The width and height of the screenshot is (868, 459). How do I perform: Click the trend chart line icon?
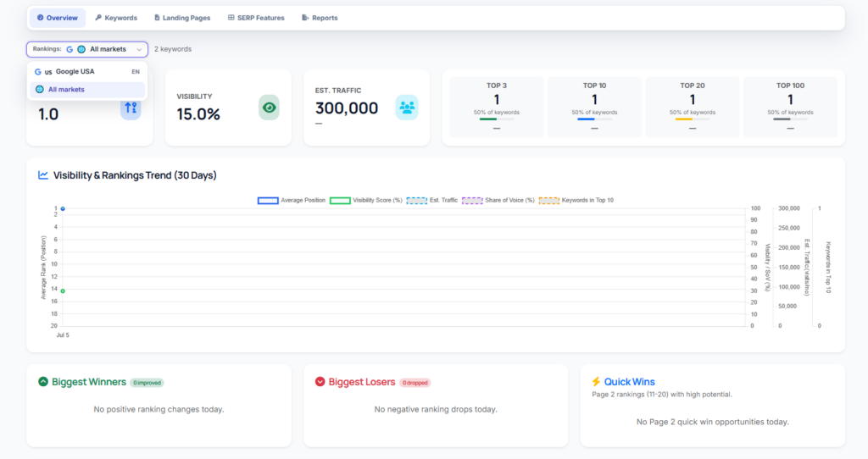pos(42,175)
